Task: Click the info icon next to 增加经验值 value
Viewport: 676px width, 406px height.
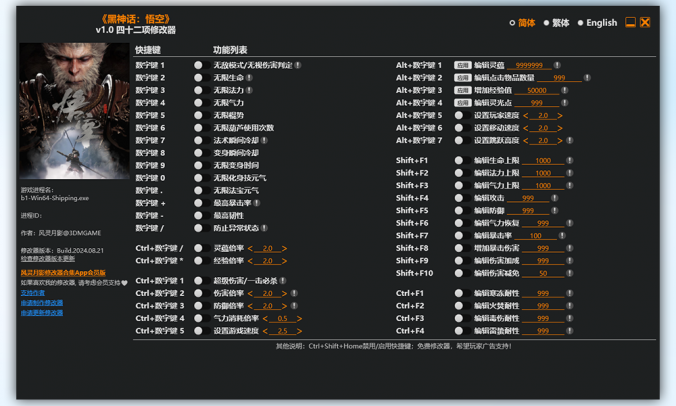Action: coord(565,90)
